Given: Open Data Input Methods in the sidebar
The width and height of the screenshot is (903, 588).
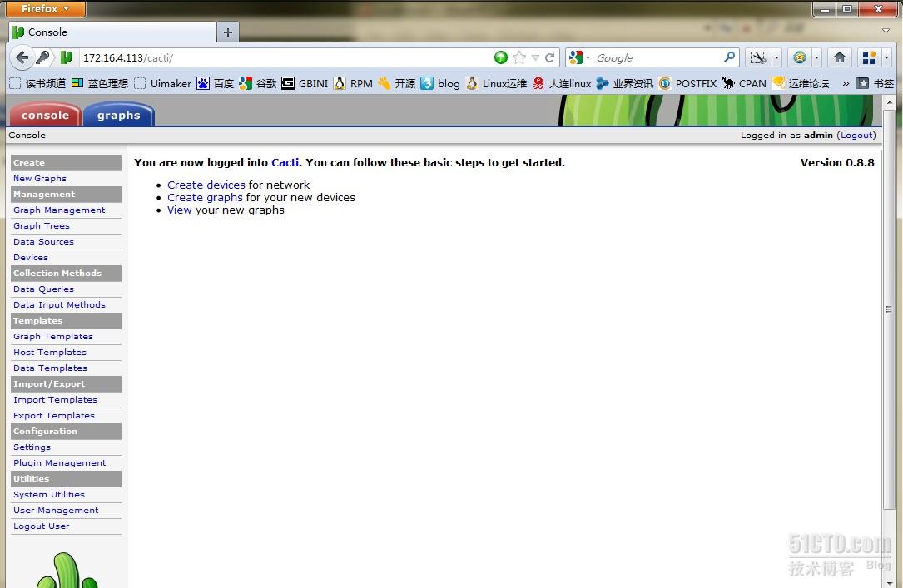Looking at the screenshot, I should [x=59, y=304].
